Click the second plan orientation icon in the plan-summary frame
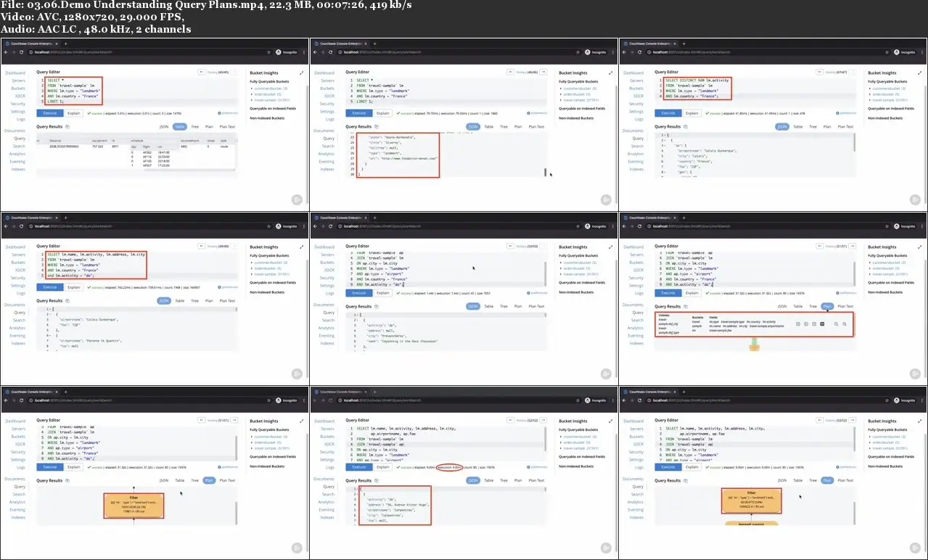Screen dimensions: 928x560 806,324
